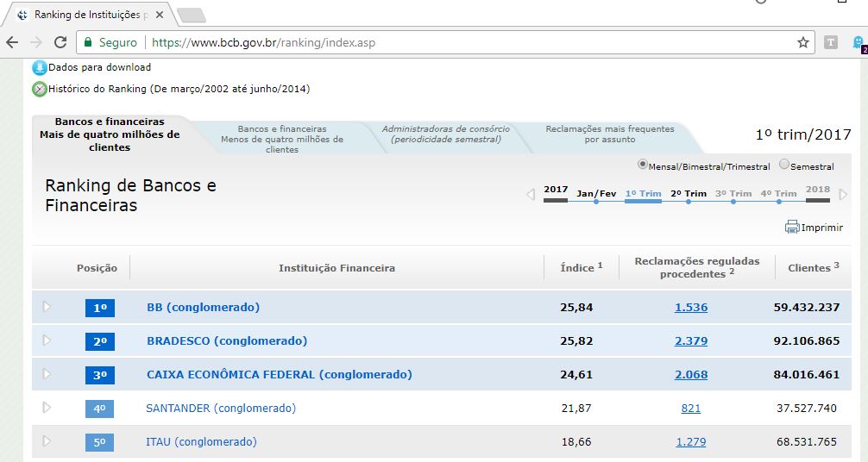Click the address bar URL field
Viewport: 868px width, 462px height.
tap(445, 42)
